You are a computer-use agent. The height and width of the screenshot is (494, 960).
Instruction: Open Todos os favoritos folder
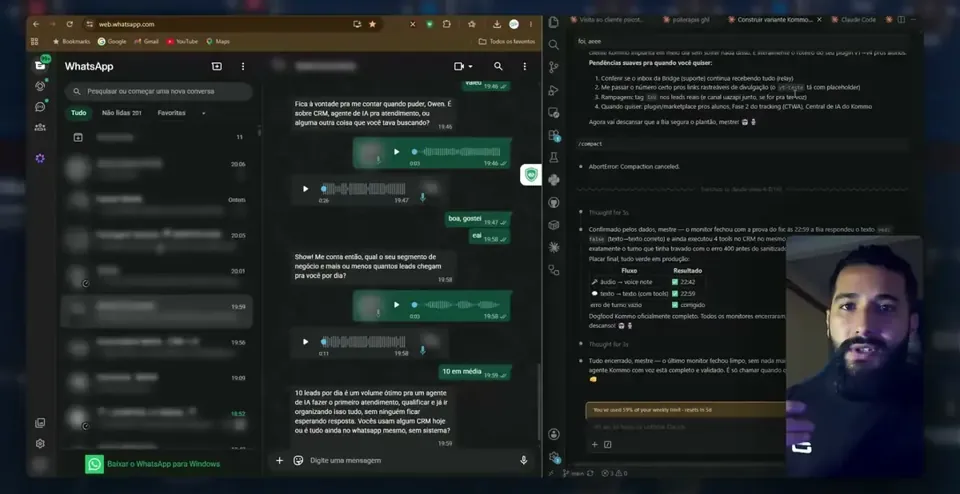pos(506,42)
